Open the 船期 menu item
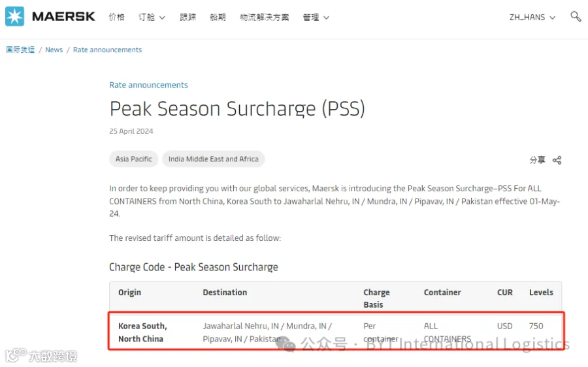588x367 pixels. click(218, 17)
